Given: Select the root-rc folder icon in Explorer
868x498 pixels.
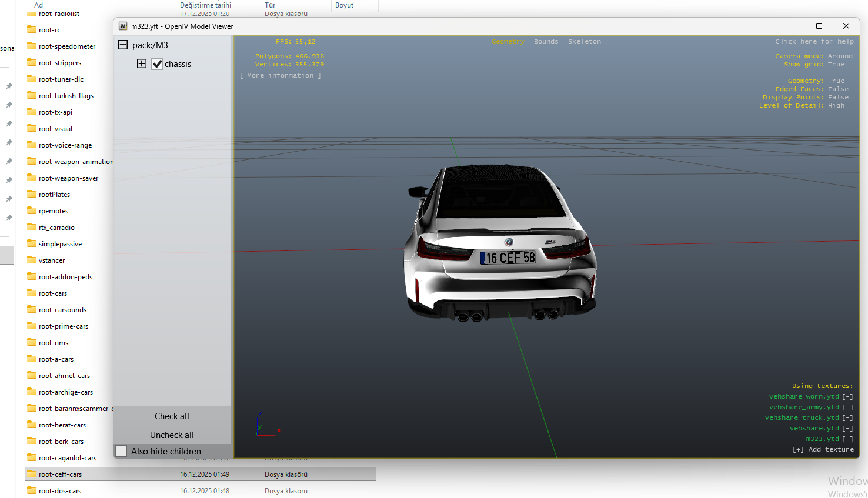Looking at the screenshot, I should pyautogui.click(x=32, y=29).
